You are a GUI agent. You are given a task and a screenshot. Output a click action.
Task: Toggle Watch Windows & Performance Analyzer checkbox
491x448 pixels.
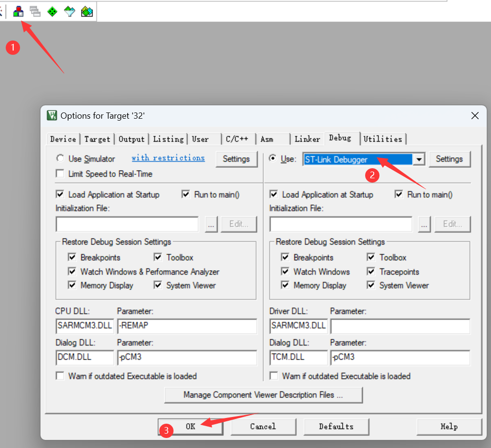[72, 272]
